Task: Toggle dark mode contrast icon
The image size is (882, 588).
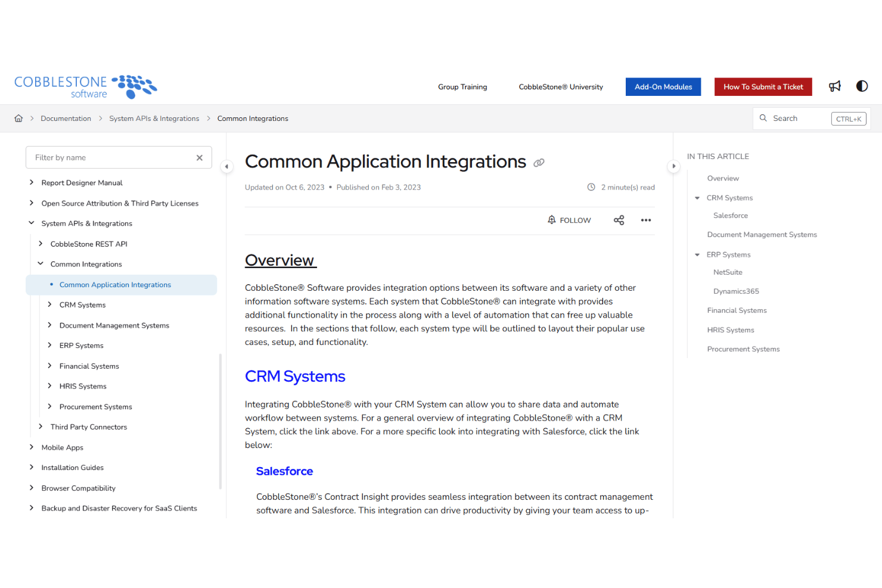Action: [x=862, y=86]
